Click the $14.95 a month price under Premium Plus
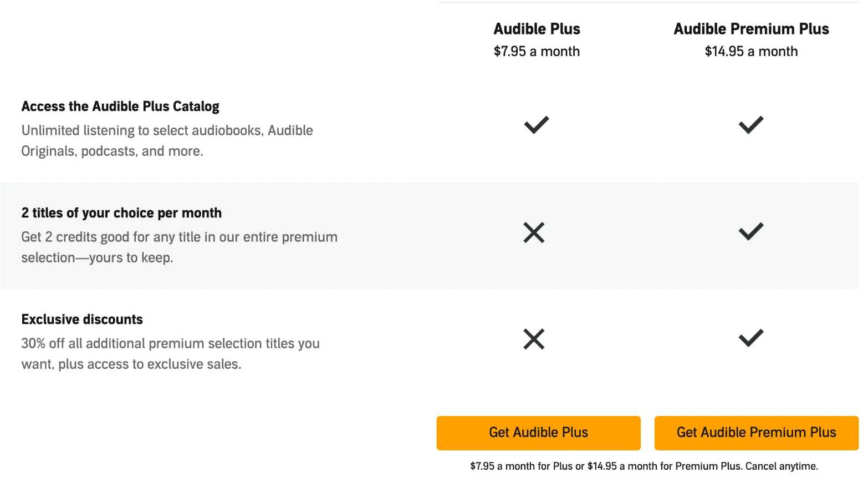The width and height of the screenshot is (868, 477). point(751,52)
